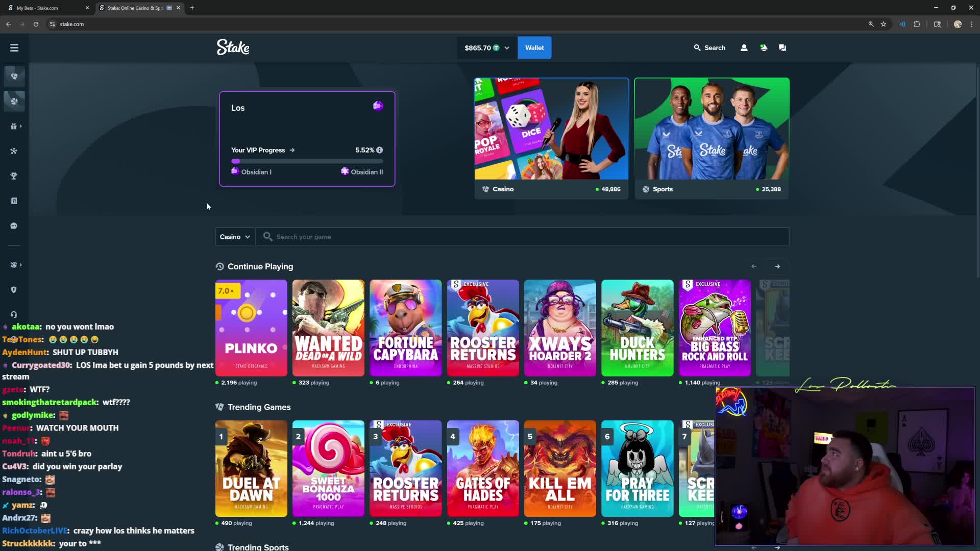Open the hamburger sidebar menu
The height and width of the screenshot is (551, 980).
(14, 47)
